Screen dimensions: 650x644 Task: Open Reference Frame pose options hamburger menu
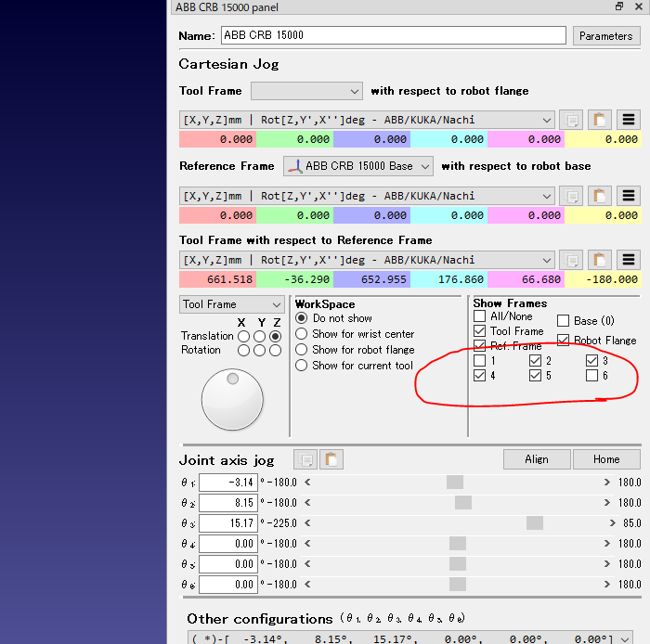[629, 196]
